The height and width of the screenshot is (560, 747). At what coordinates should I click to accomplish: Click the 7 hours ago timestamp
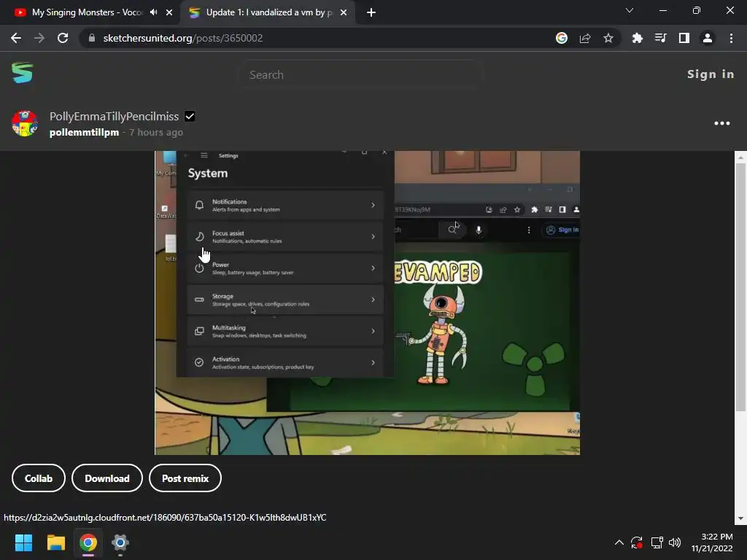[156, 133]
